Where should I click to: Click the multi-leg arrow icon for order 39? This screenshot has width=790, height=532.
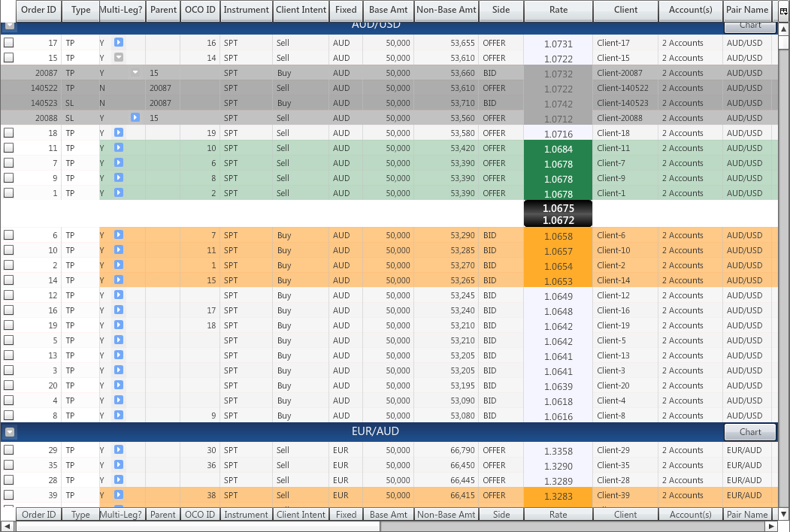click(119, 495)
